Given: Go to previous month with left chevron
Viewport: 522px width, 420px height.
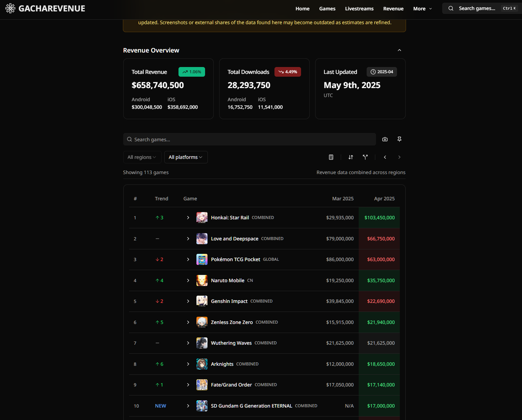Looking at the screenshot, I should [385, 157].
